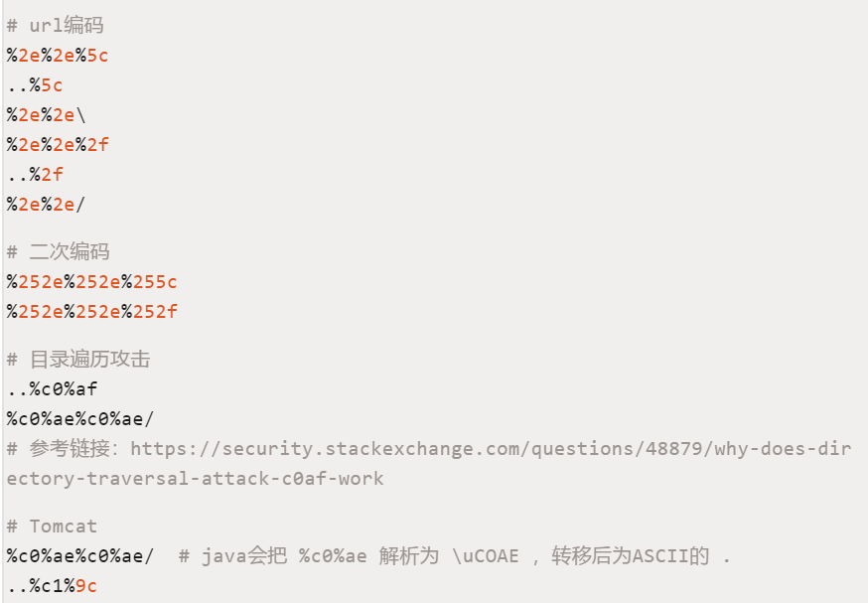Viewport: 868px width, 603px height.
Task: Click the java comment mentioning \uC0AE
Action: pyautogui.click(x=455, y=556)
